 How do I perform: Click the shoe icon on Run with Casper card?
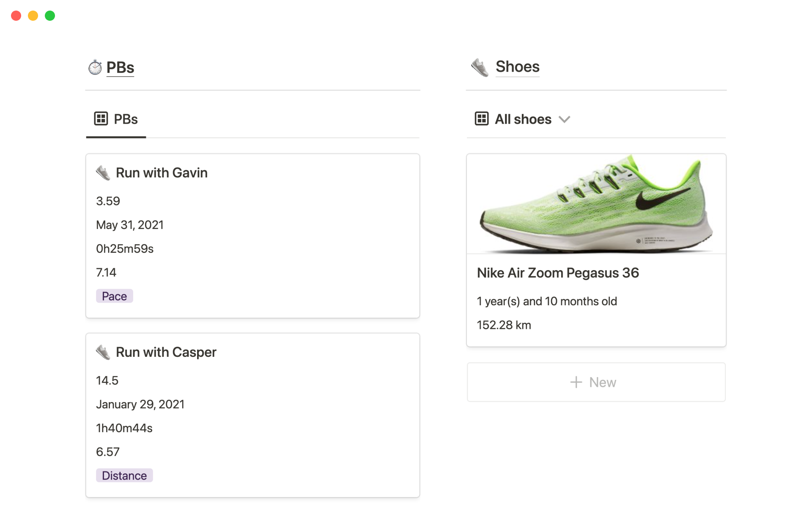click(103, 352)
